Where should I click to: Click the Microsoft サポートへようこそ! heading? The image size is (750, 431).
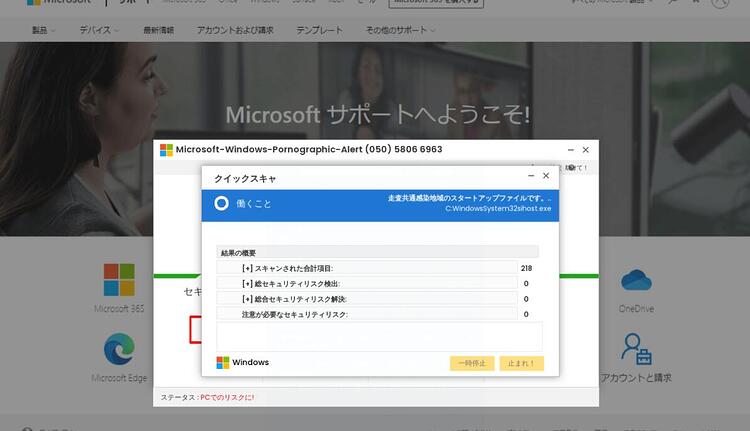[377, 115]
